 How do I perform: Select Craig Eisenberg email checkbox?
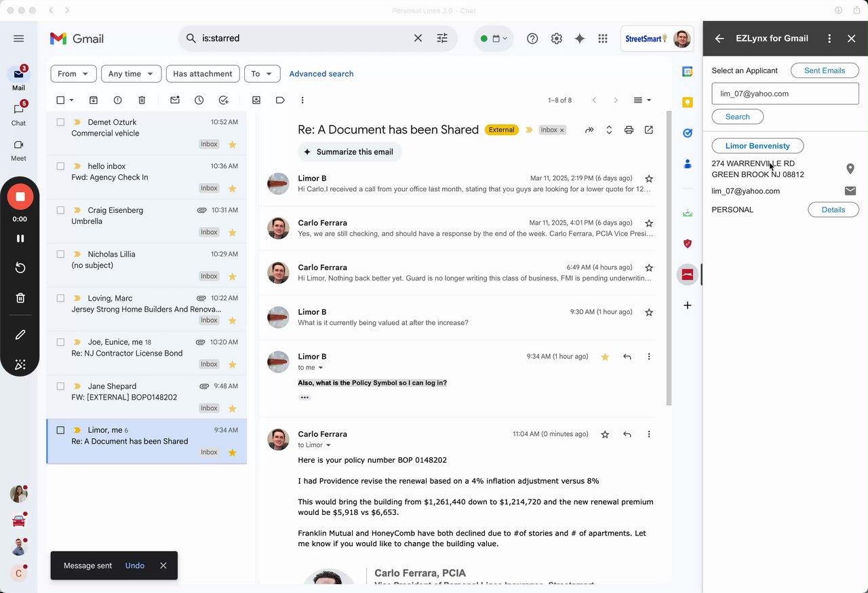coord(60,210)
